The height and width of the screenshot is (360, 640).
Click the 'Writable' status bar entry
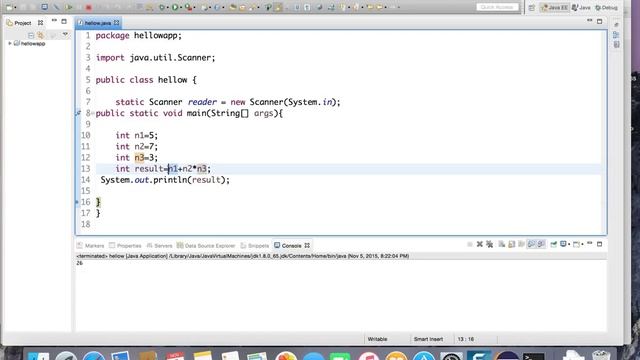[x=378, y=339]
